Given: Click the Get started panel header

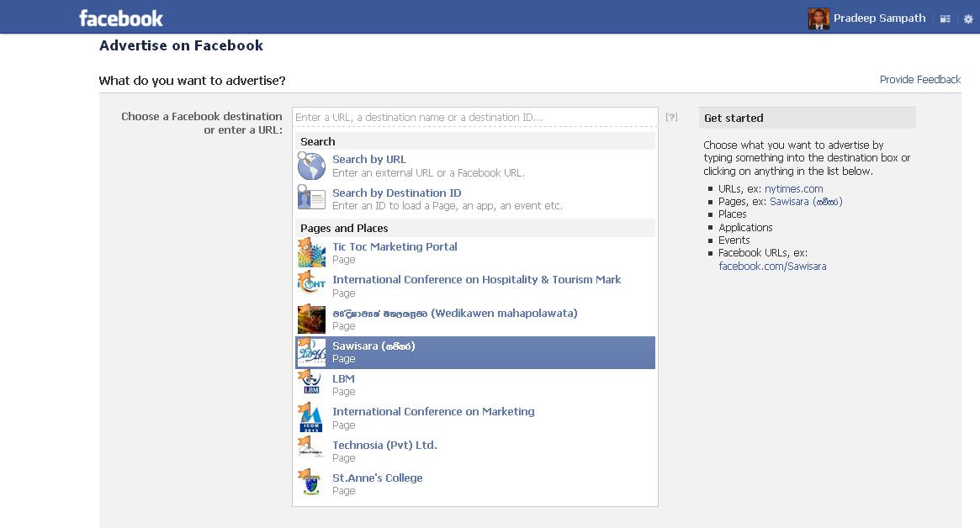Looking at the screenshot, I should point(808,118).
